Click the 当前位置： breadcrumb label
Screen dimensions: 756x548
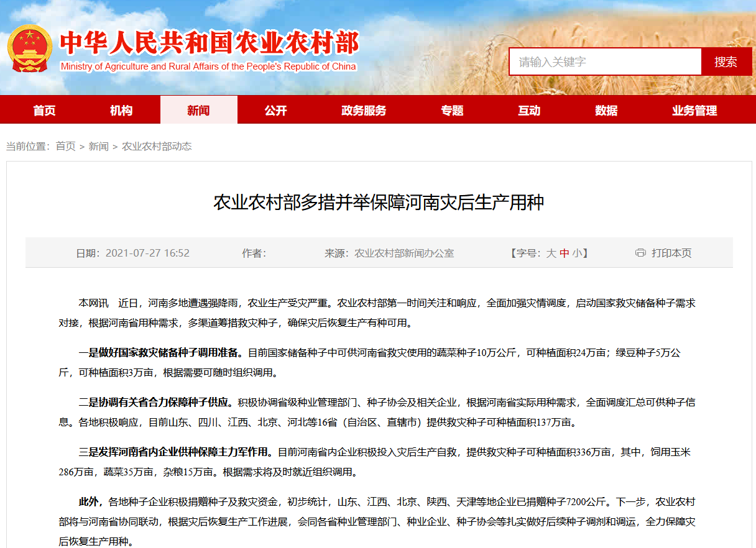click(x=28, y=146)
